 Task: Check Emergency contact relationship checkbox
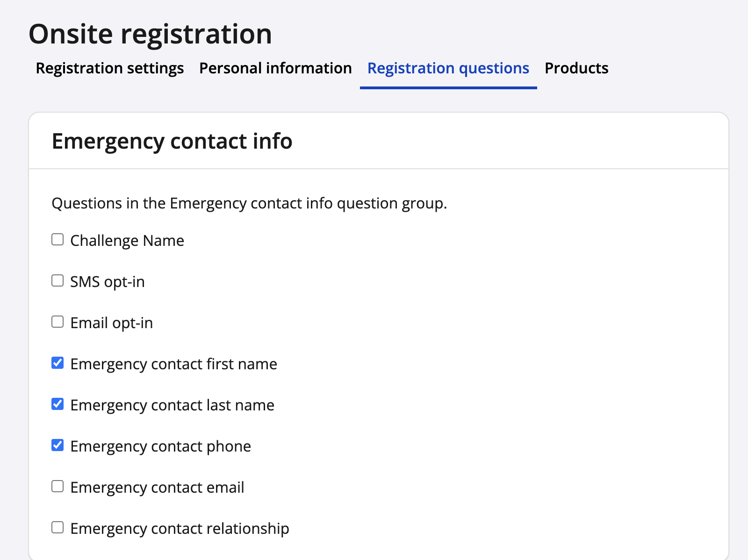tap(58, 528)
